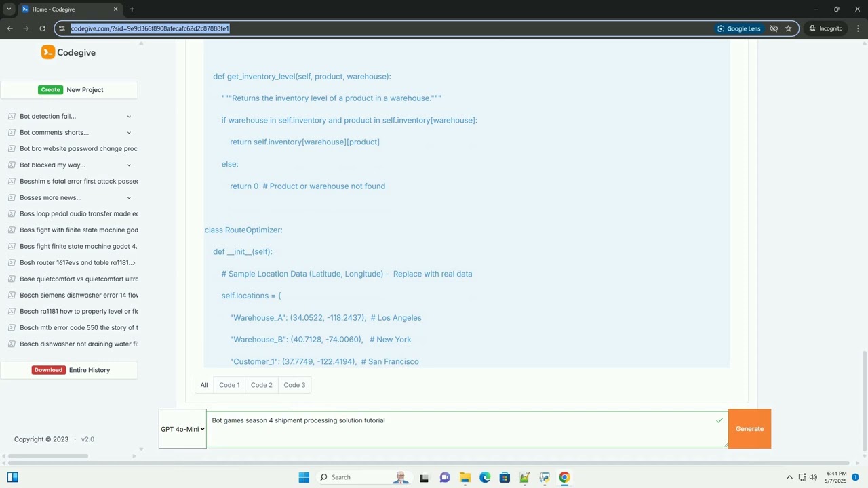868x488 pixels.
Task: Open the Windows Start menu
Action: pyautogui.click(x=304, y=477)
